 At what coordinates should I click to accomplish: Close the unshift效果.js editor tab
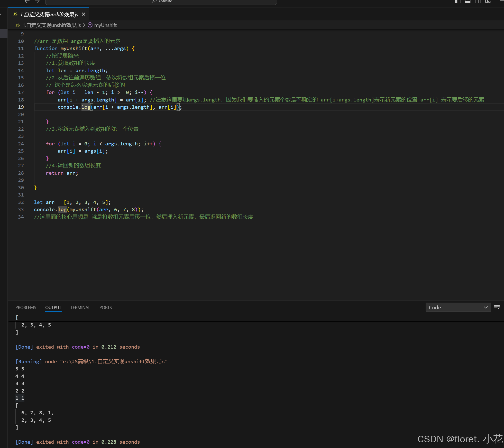(84, 14)
